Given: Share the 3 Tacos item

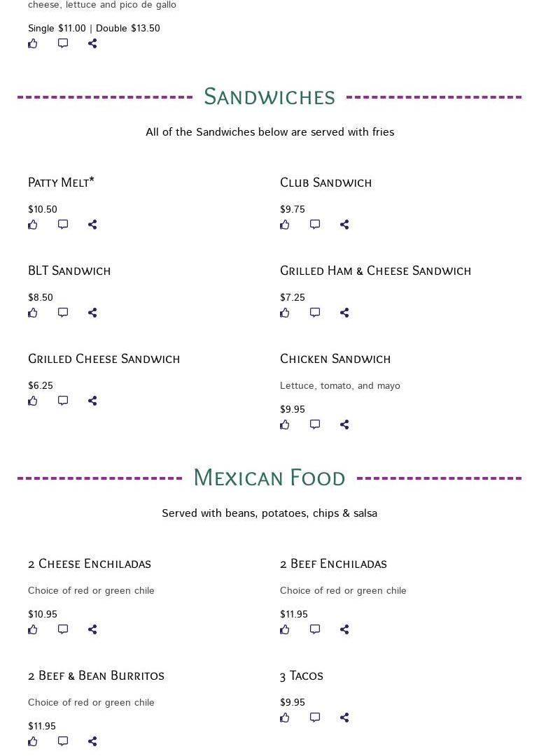Looking at the screenshot, I should [344, 718].
